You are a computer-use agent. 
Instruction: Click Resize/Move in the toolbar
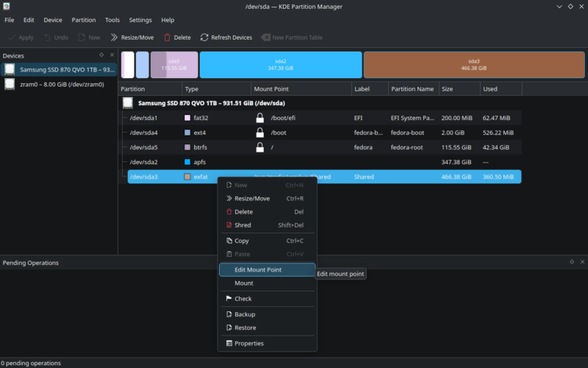point(132,38)
